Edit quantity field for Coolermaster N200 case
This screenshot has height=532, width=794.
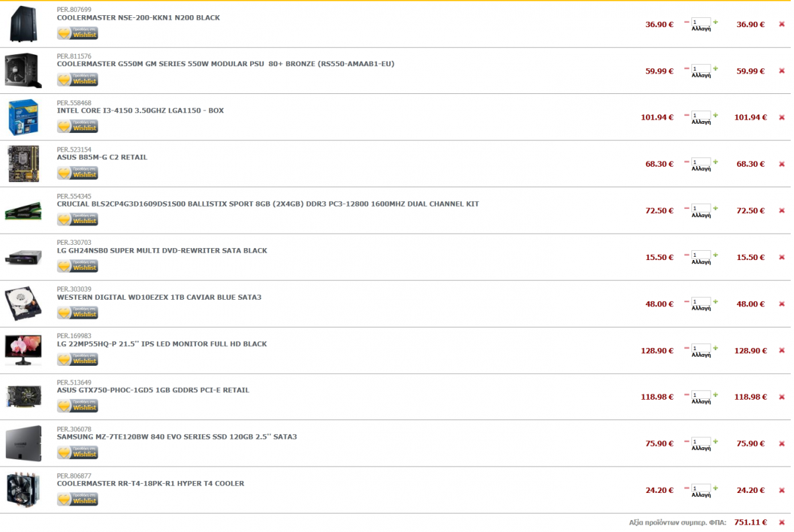point(701,22)
